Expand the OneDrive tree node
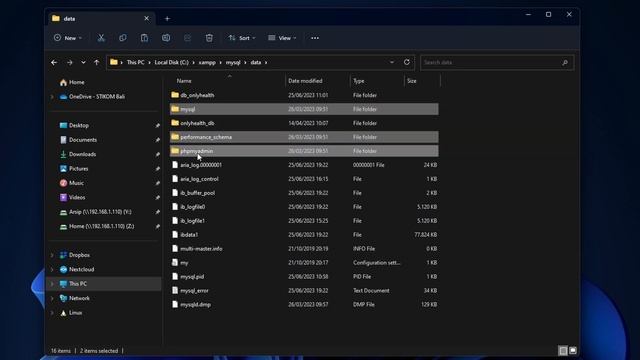Image resolution: width=640 pixels, height=360 pixels. click(x=52, y=97)
